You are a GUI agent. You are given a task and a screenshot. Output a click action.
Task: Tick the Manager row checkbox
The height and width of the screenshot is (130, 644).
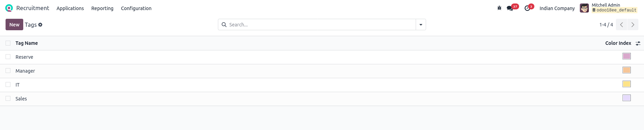click(8, 71)
